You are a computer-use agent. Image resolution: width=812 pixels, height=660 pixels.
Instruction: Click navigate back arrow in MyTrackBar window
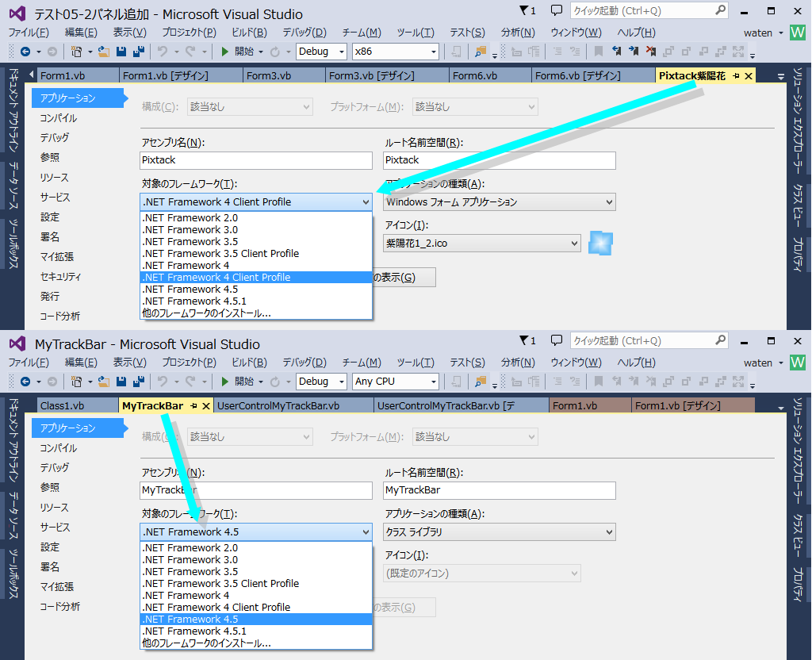tap(25, 382)
